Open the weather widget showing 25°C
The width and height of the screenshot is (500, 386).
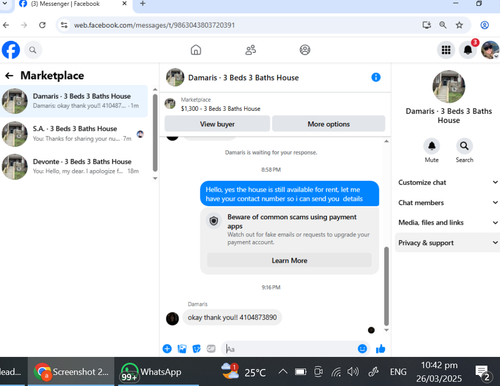(x=243, y=371)
